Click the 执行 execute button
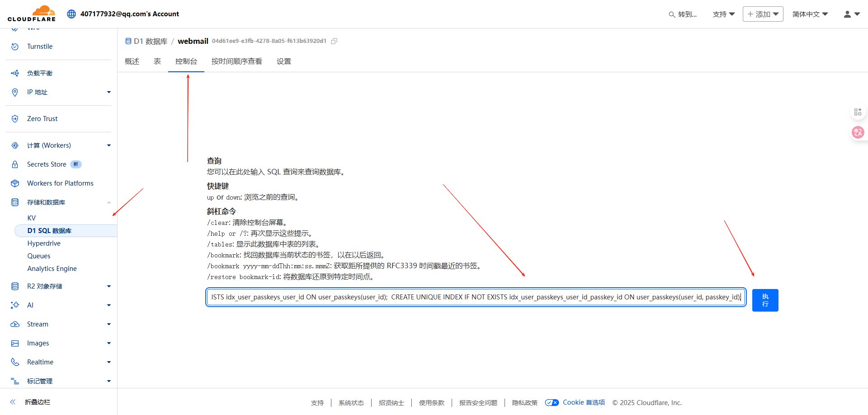Image resolution: width=868 pixels, height=415 pixels. point(765,300)
